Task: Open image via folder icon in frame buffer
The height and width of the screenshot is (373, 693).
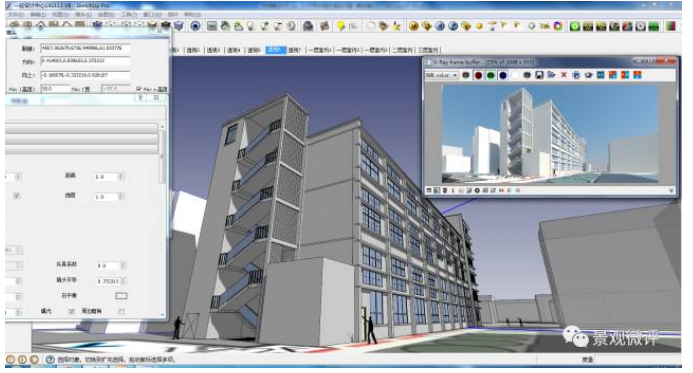Action: (551, 75)
